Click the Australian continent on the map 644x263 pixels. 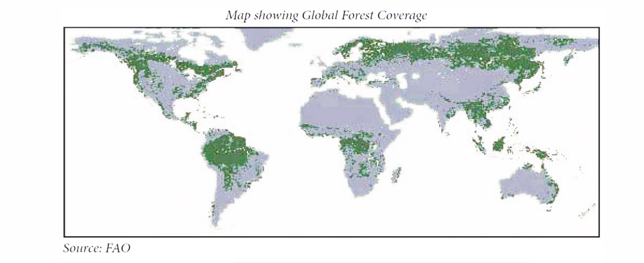(x=527, y=185)
